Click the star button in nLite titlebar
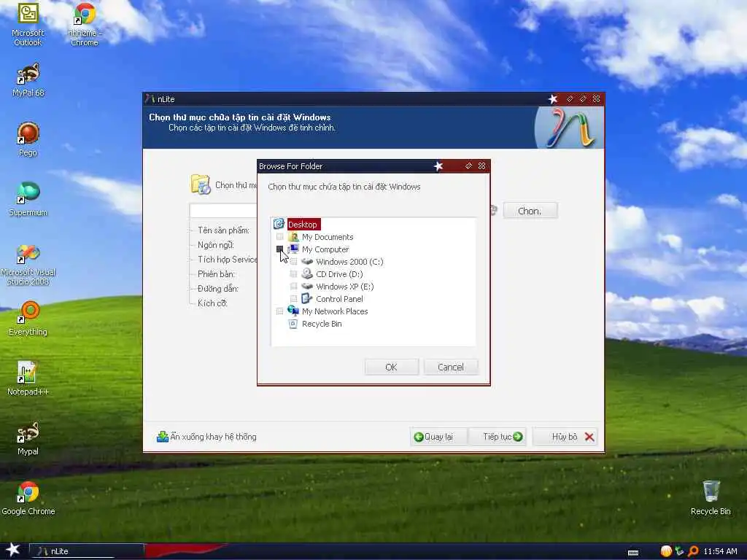This screenshot has width=747, height=560. coord(553,99)
